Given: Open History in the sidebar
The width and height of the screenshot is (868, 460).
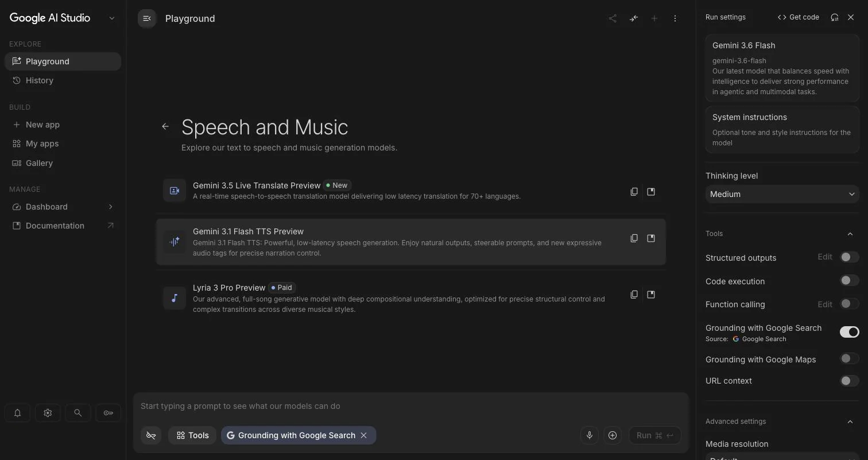Looking at the screenshot, I should click(x=63, y=80).
